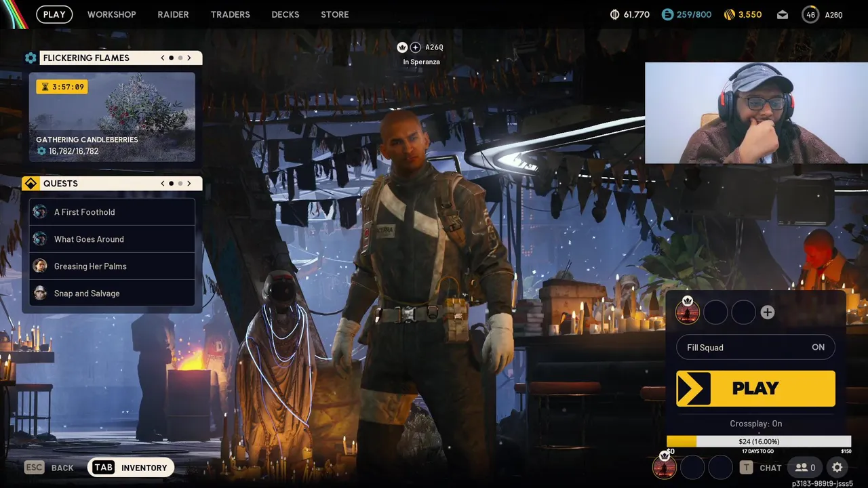868x488 pixels.
Task: Switch to the WORKSHOP tab
Action: point(111,14)
